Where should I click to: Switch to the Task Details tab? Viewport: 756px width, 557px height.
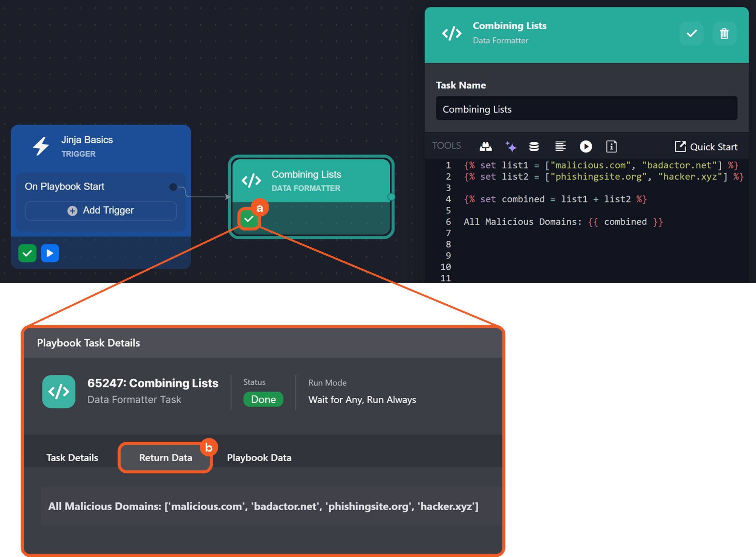coord(72,458)
